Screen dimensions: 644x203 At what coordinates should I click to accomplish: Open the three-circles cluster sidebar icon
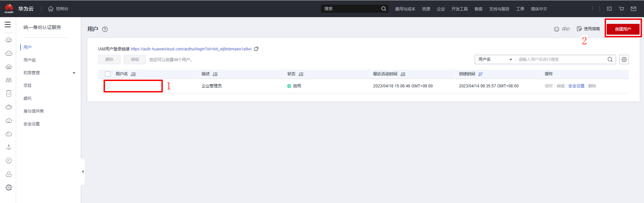9,174
